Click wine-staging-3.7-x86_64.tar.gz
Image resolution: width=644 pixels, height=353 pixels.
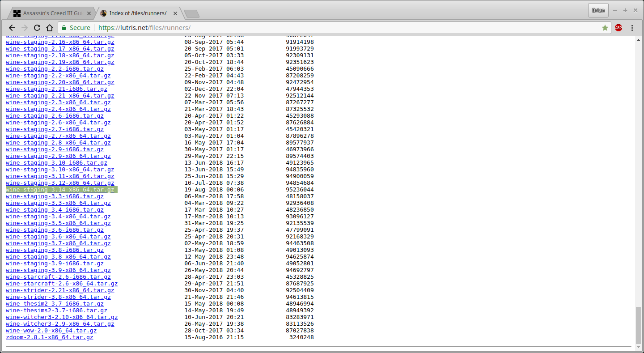click(x=58, y=243)
